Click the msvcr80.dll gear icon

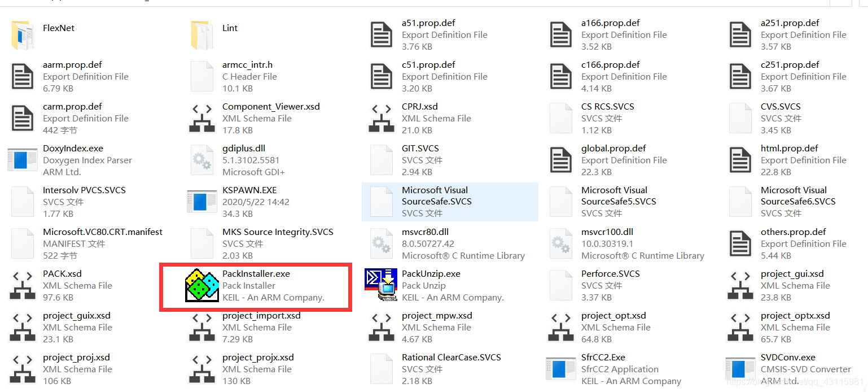[382, 244]
